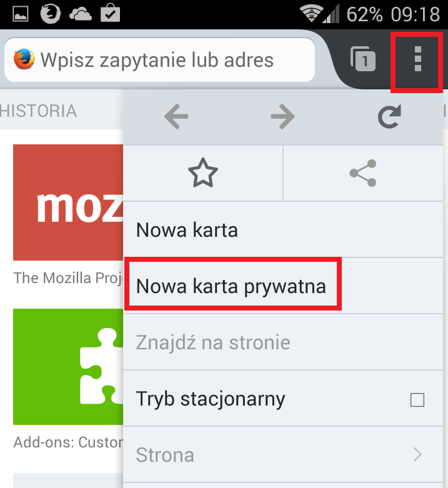This screenshot has height=488, width=448.
Task: Open the green Add-ons puzzle thumbnail
Action: [68, 367]
